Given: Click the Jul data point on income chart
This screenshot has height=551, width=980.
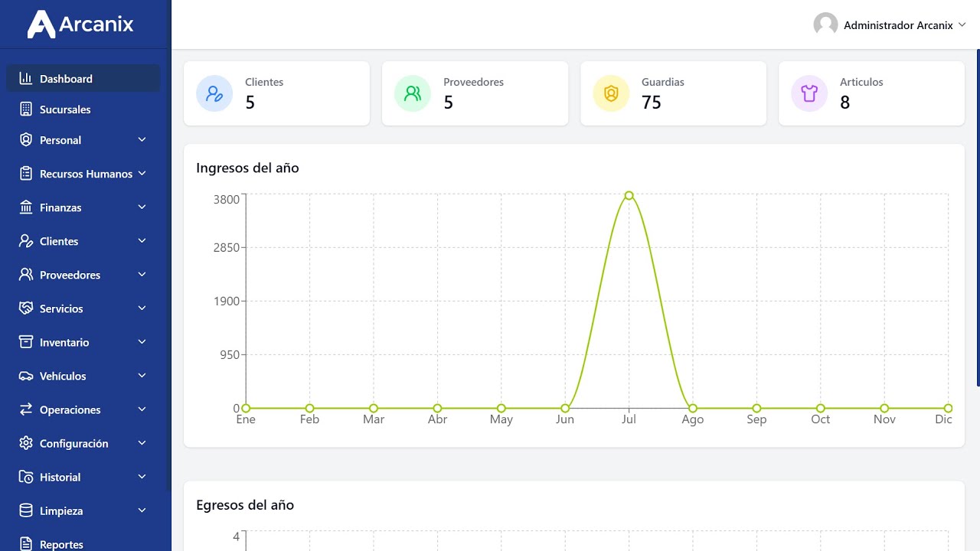Looking at the screenshot, I should 629,195.
